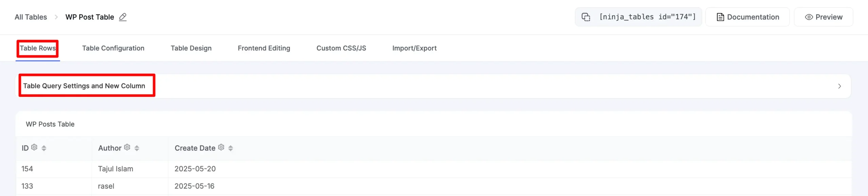Copy the ninja_tables shortcode with the copy icon
The width and height of the screenshot is (868, 196).
[x=586, y=17]
